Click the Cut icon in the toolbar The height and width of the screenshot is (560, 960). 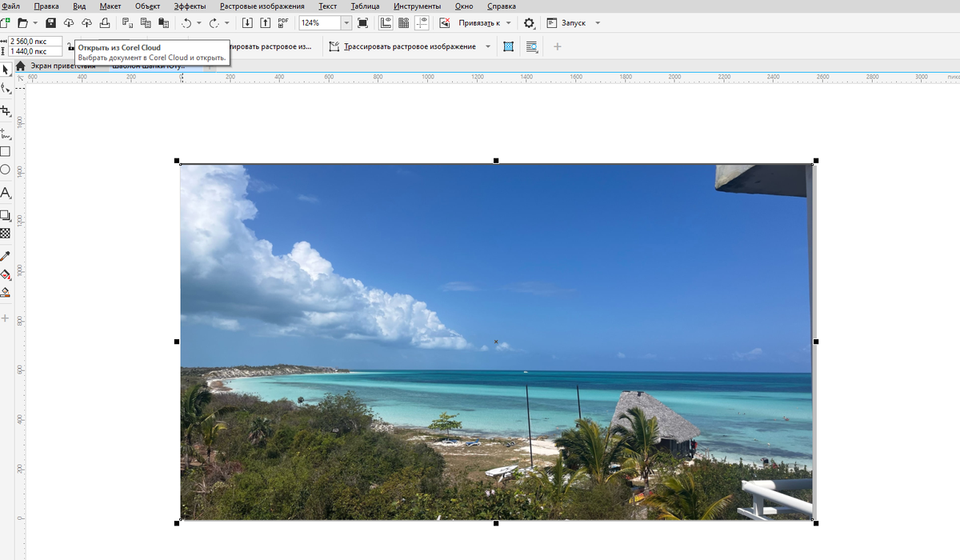click(127, 23)
